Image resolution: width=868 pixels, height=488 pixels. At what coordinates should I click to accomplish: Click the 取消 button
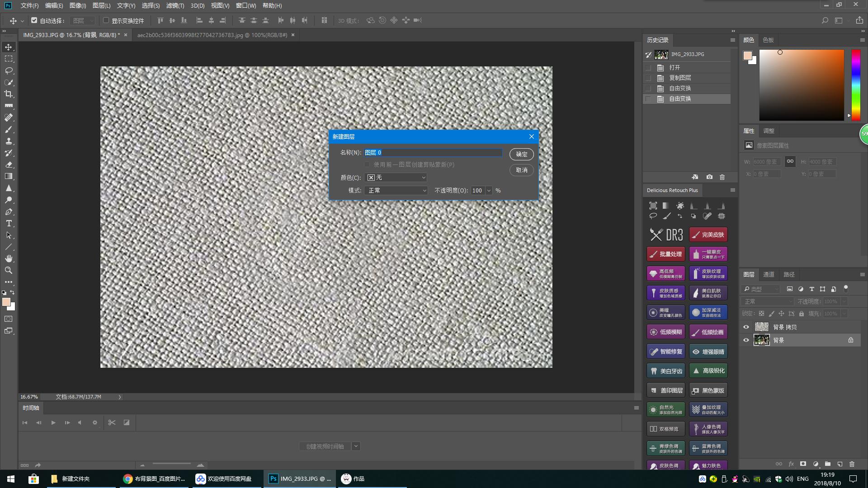tap(521, 170)
